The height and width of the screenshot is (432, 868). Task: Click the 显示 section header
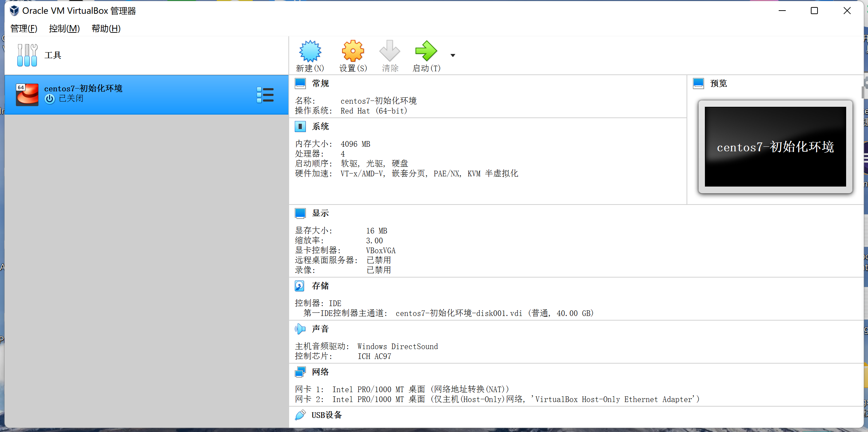320,213
